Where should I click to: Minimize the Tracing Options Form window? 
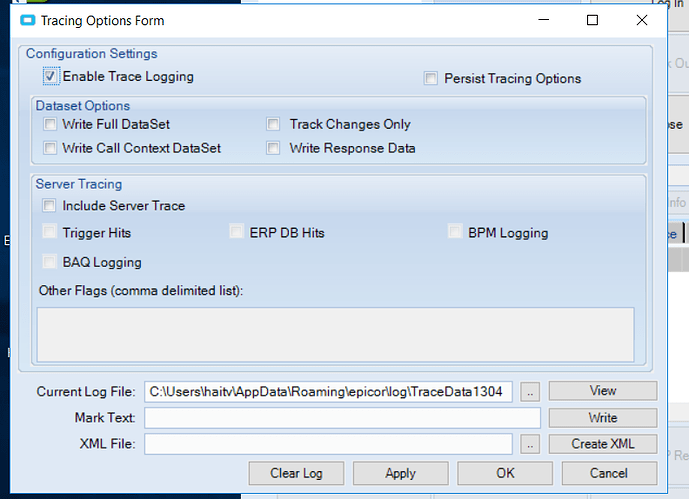point(544,20)
